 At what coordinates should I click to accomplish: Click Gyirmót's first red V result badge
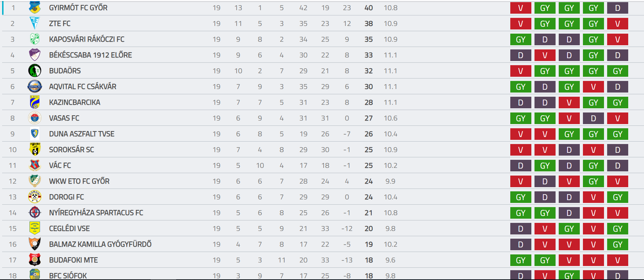click(520, 8)
